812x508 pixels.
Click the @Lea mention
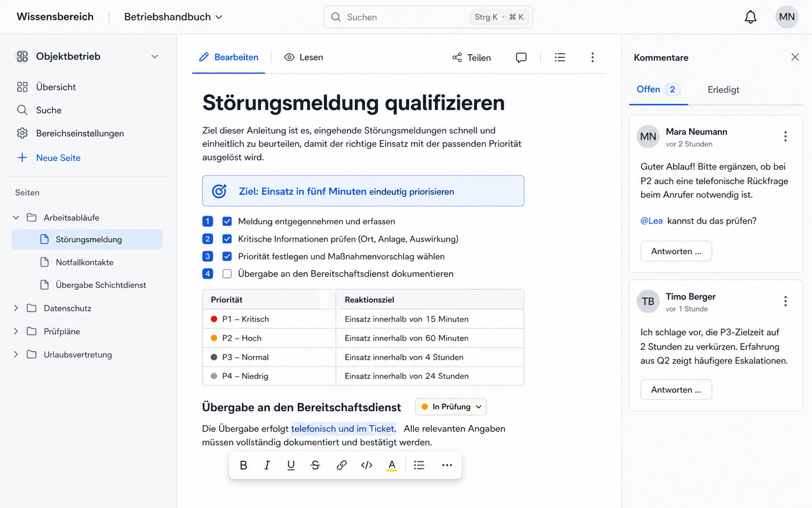[651, 221]
